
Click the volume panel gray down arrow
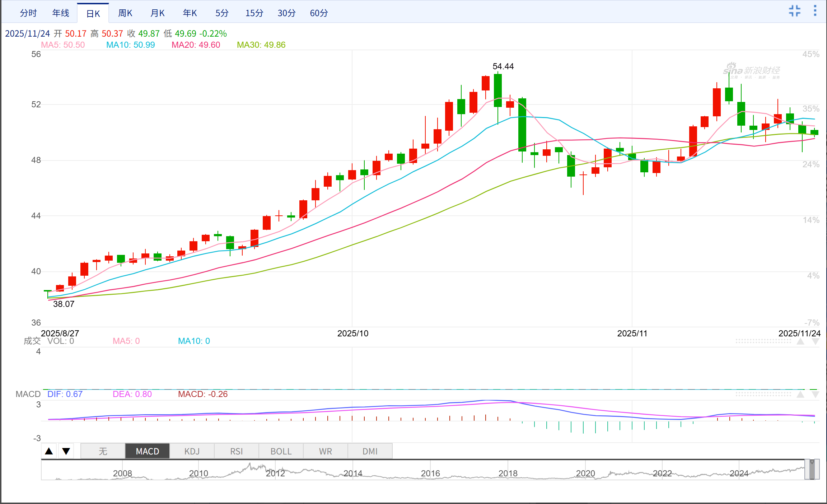click(815, 341)
